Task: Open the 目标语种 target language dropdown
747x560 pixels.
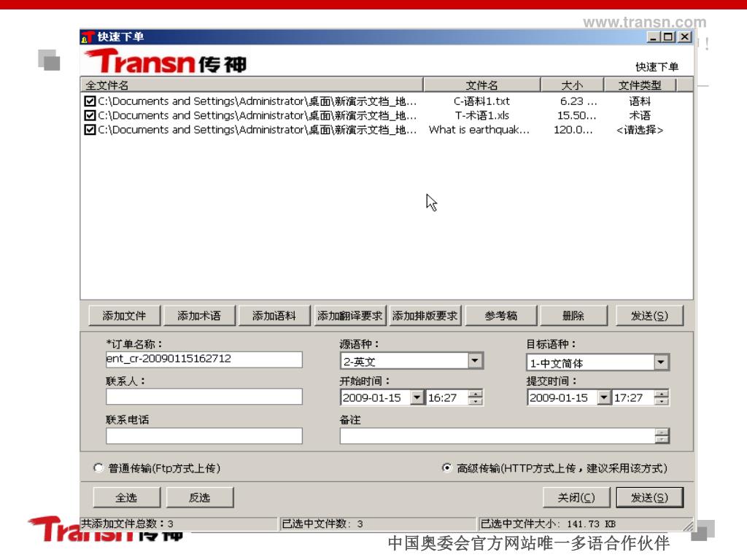Action: coord(661,362)
